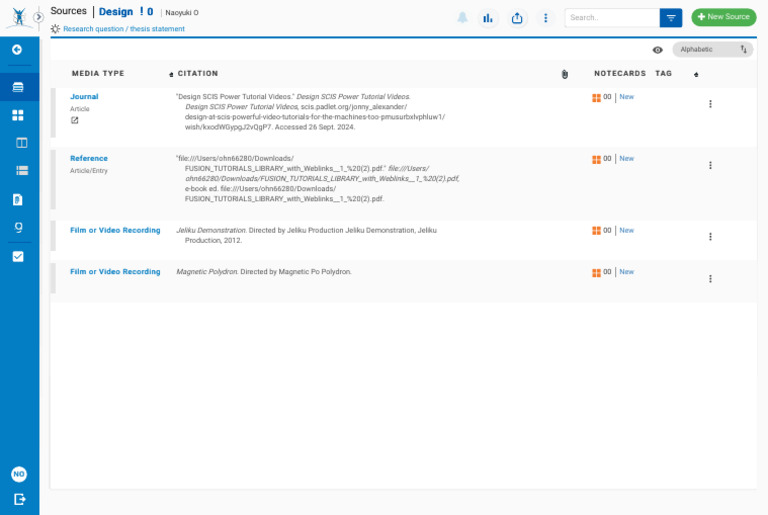Create New notecard for the Journal source
Screen dimensions: 768x515
pyautogui.click(x=626, y=97)
